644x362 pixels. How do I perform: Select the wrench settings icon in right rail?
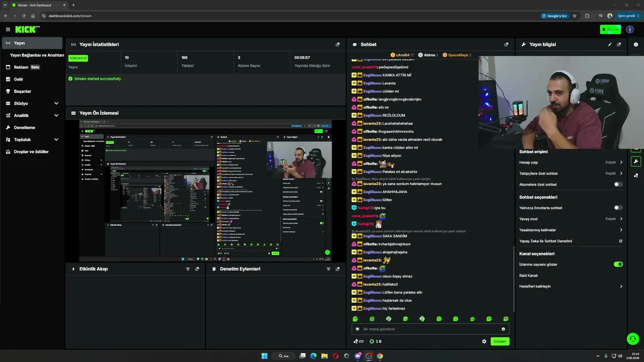pos(636,161)
